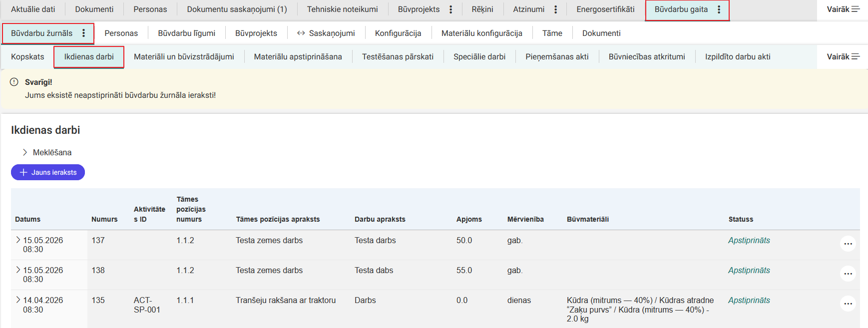Click the Svarīgi warning info icon

[x=14, y=82]
